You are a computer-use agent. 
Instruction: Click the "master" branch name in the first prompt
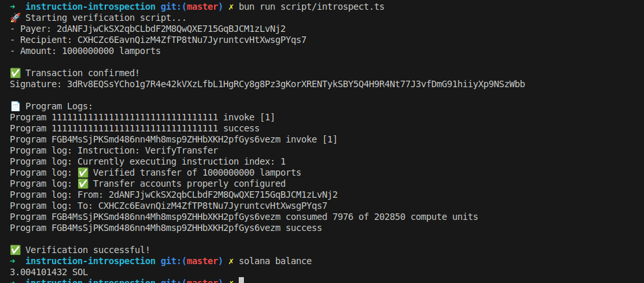pos(202,6)
